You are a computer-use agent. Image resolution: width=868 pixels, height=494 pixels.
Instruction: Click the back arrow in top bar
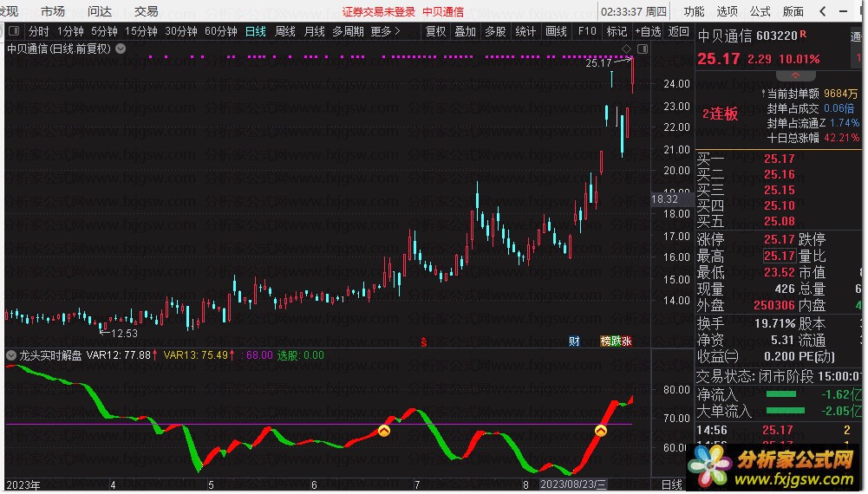(x=823, y=11)
